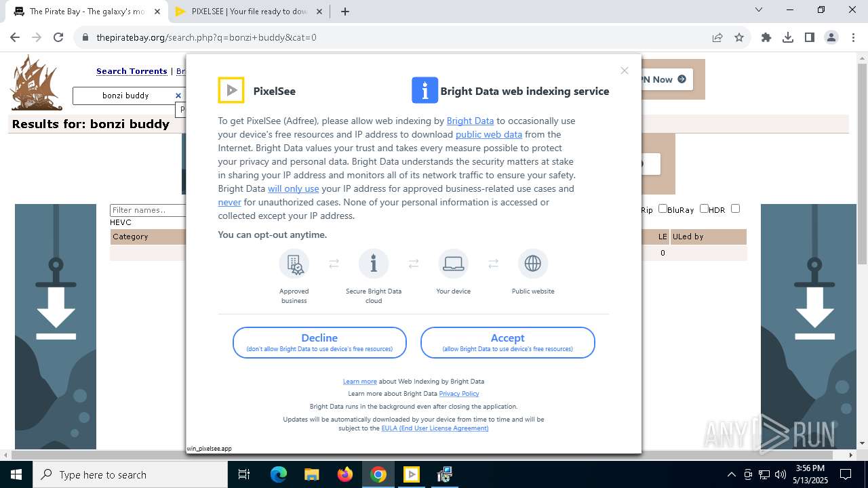The height and width of the screenshot is (488, 868).
Task: Accept Bright Data resource usage
Action: click(x=508, y=343)
